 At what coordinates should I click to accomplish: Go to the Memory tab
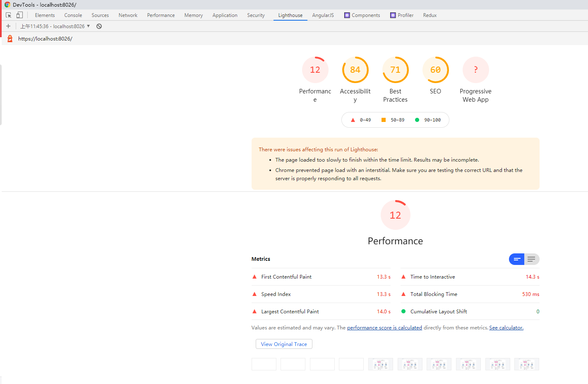[194, 15]
